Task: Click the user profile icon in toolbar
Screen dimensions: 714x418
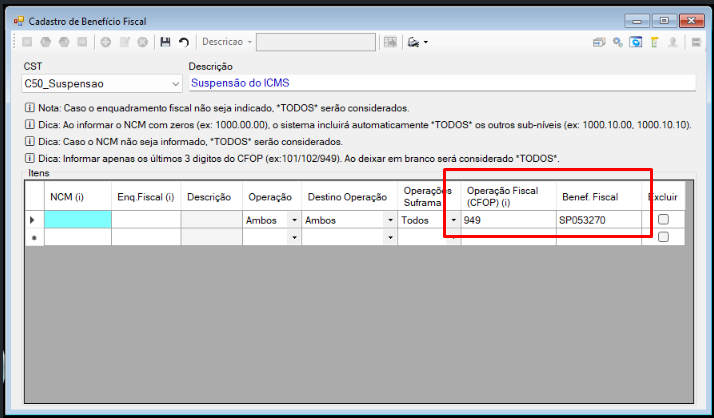Action: 673,42
